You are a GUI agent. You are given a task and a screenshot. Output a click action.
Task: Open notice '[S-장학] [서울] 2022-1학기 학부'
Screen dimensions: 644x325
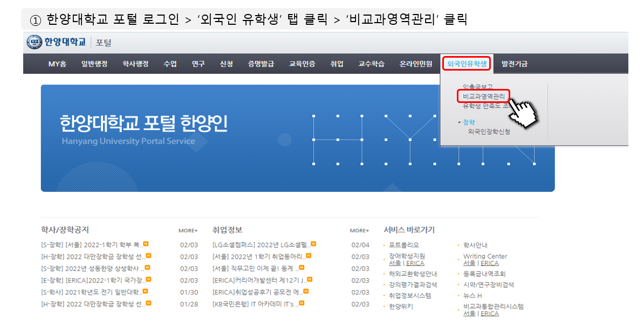click(x=91, y=245)
